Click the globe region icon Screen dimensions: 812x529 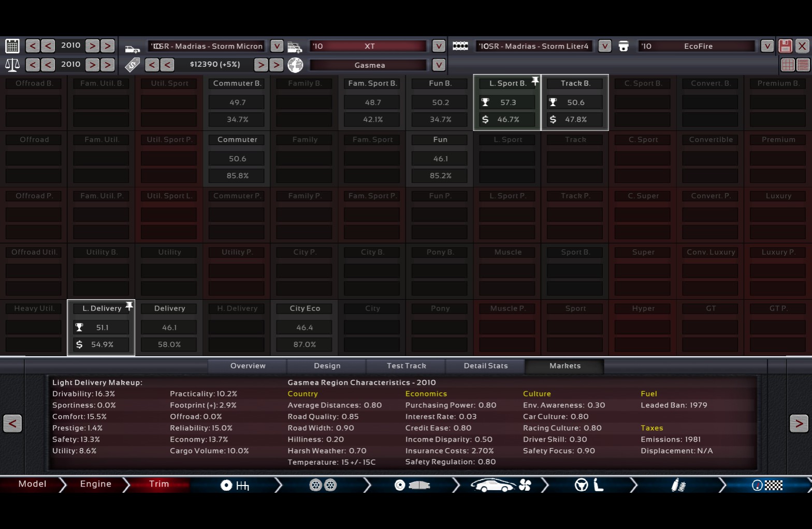pos(295,65)
